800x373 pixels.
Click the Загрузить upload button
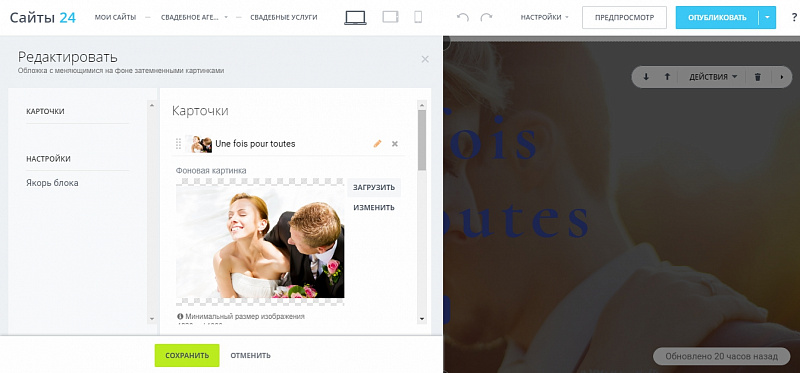point(374,187)
